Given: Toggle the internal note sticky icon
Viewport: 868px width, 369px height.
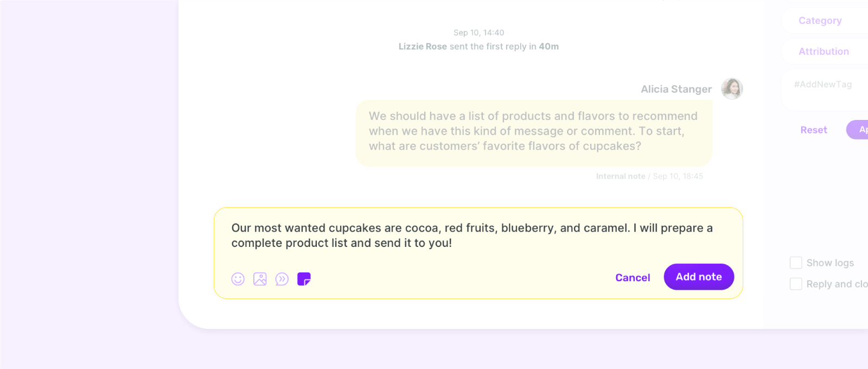Looking at the screenshot, I should pos(304,279).
